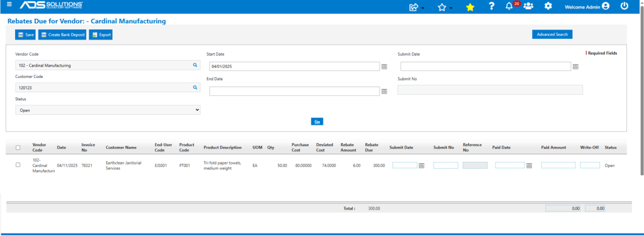
Task: Click the date 04/11/2025 cell
Action: click(x=67, y=166)
